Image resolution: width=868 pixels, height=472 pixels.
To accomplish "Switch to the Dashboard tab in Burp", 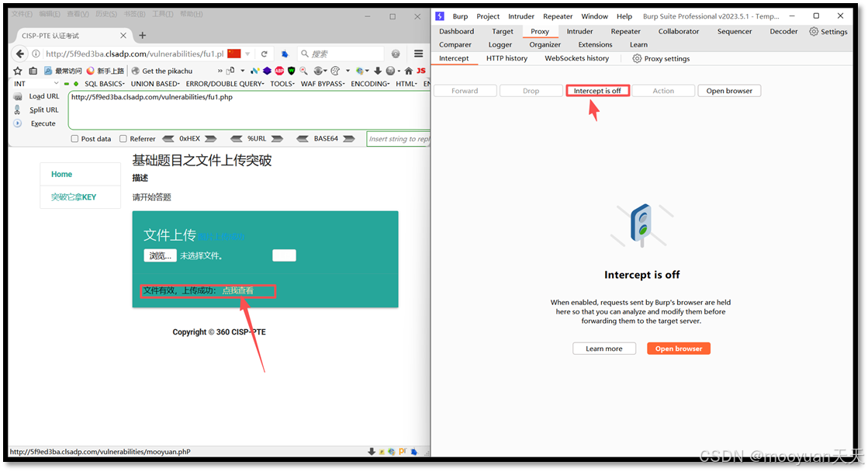I will (x=456, y=31).
